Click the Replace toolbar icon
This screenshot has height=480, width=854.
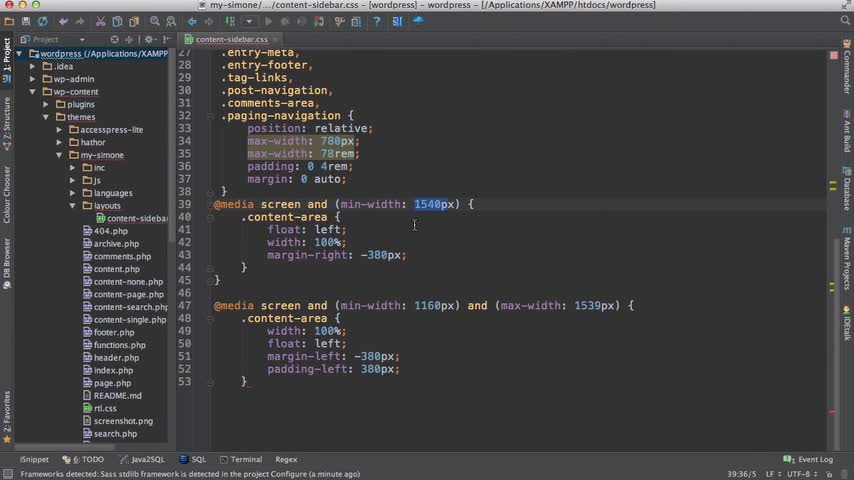pos(171,21)
